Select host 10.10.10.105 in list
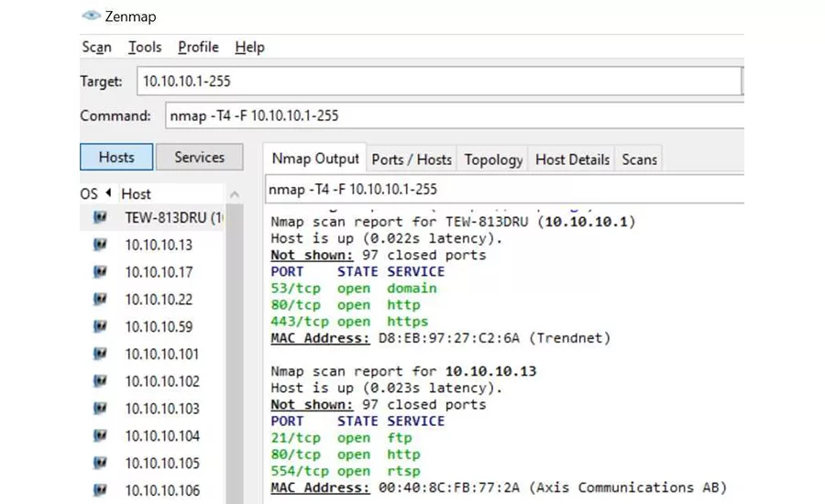The width and height of the screenshot is (825, 504). pos(162,463)
